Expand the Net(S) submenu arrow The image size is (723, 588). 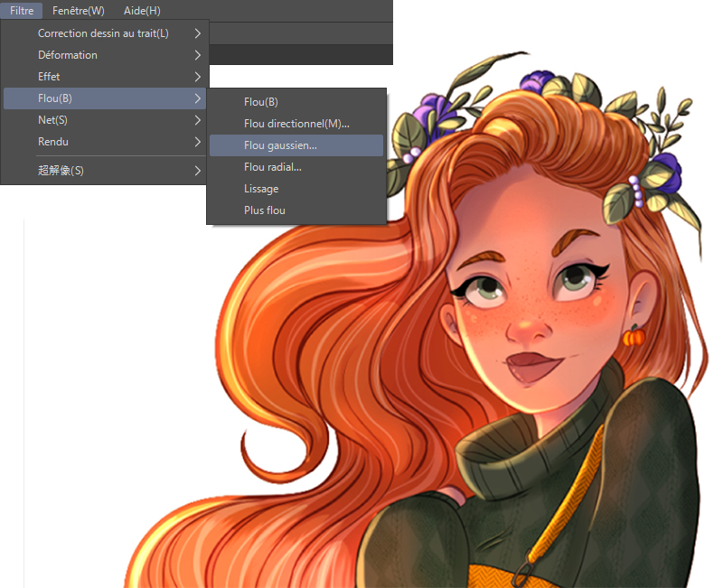click(x=197, y=120)
